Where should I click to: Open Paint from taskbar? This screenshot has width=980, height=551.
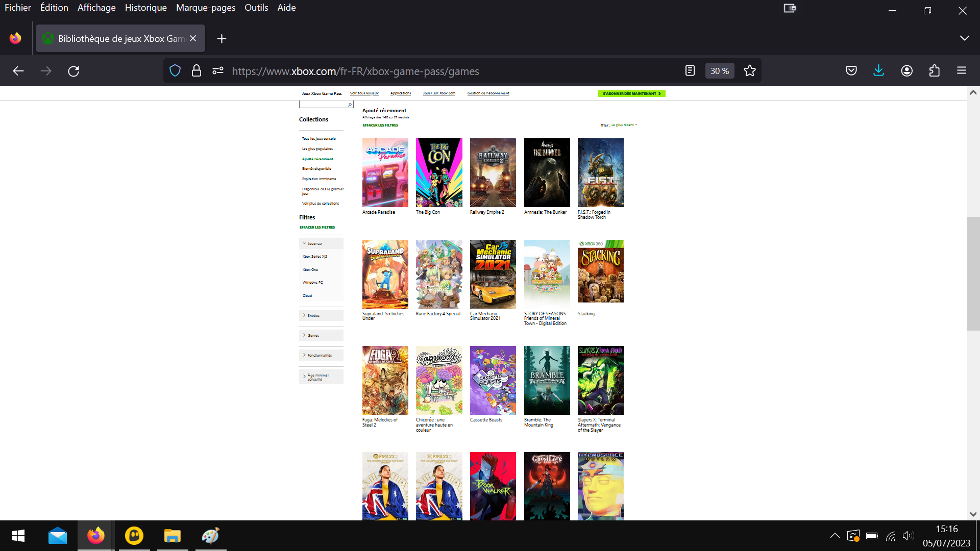[211, 536]
